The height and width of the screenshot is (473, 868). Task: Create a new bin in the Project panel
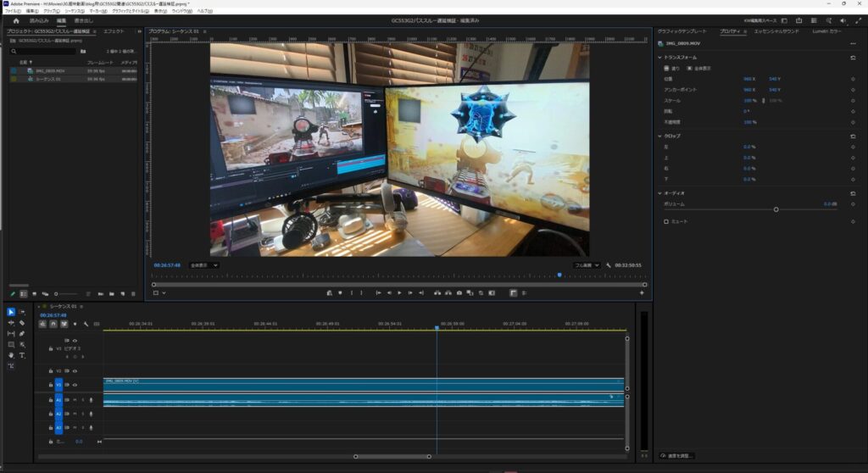[112, 294]
